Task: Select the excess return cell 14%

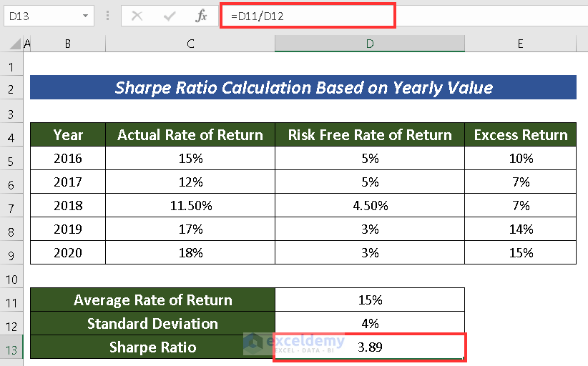Action: [521, 229]
